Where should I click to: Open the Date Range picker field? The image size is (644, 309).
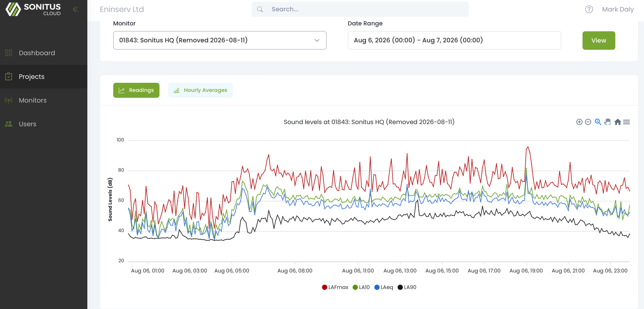tap(454, 40)
